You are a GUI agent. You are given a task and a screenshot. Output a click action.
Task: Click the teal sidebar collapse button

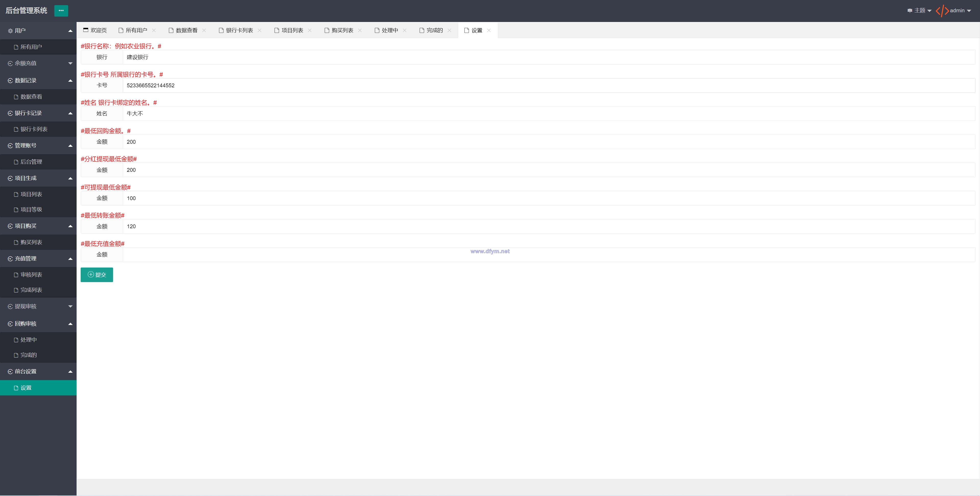(61, 11)
